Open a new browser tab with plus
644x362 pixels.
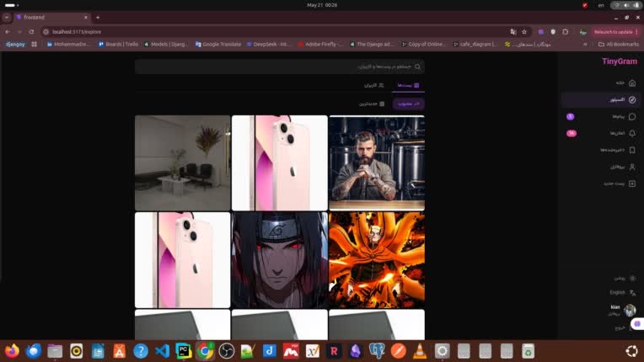tap(98, 17)
